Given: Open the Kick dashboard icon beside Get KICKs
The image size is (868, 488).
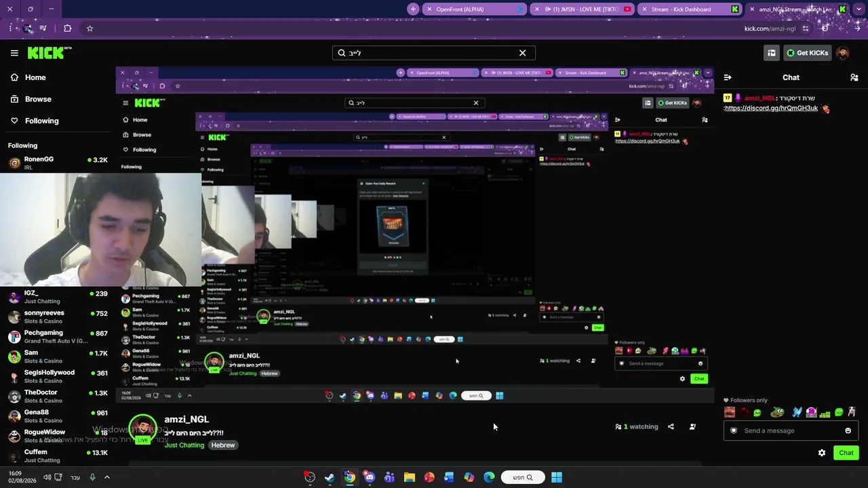Looking at the screenshot, I should coord(771,53).
